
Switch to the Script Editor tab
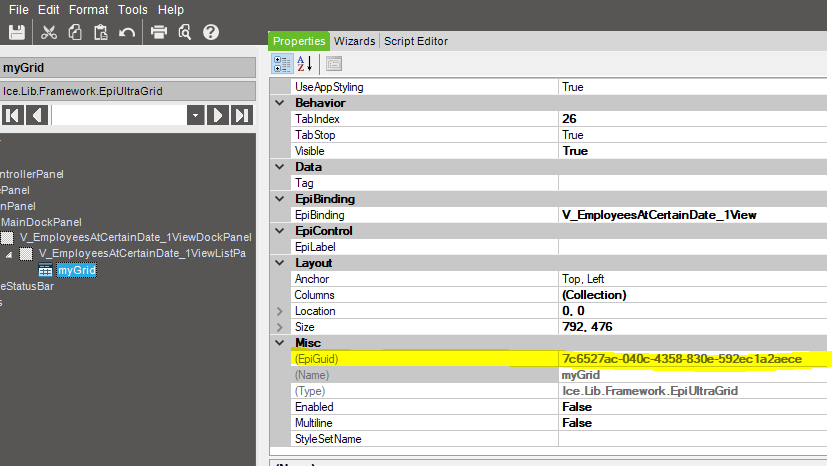pyautogui.click(x=416, y=41)
